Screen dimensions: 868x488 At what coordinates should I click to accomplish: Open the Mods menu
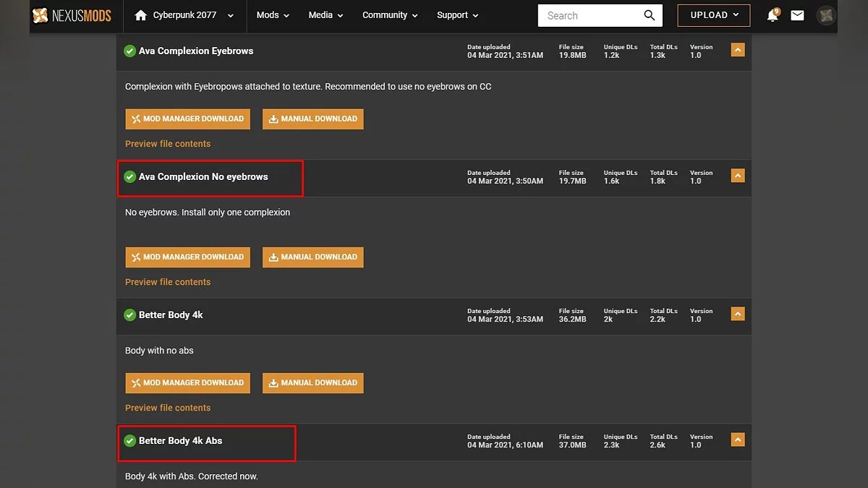click(273, 15)
